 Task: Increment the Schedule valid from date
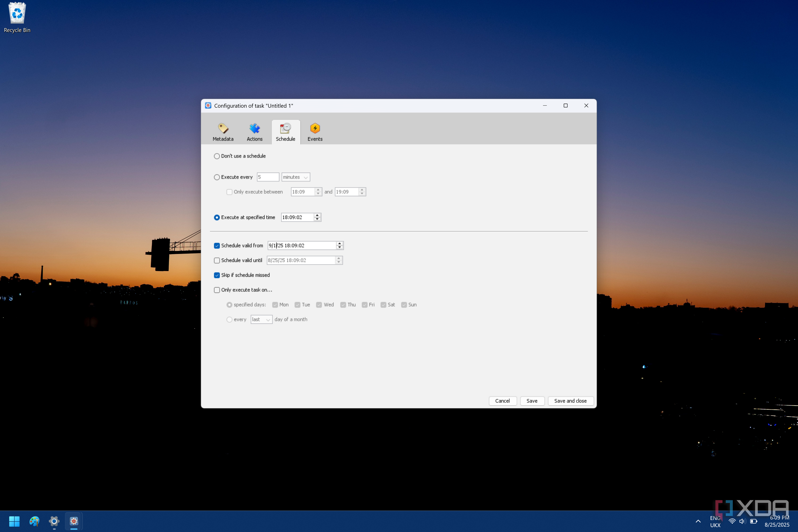point(340,243)
